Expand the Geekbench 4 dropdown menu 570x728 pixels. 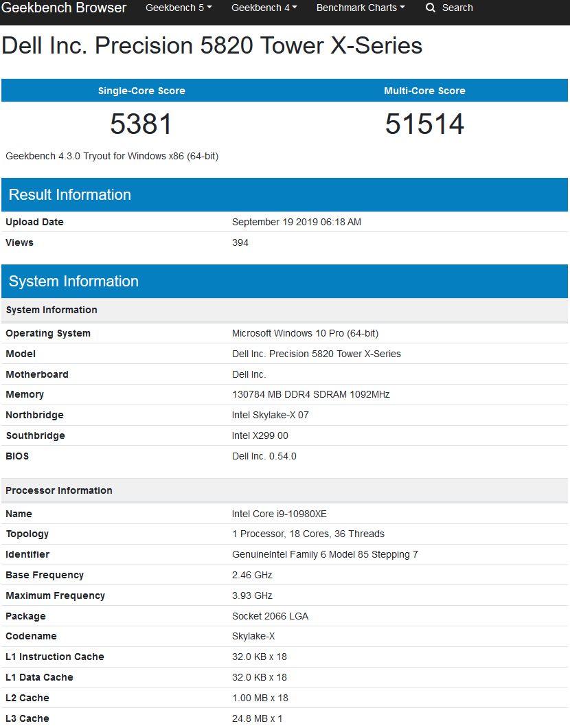(x=264, y=8)
